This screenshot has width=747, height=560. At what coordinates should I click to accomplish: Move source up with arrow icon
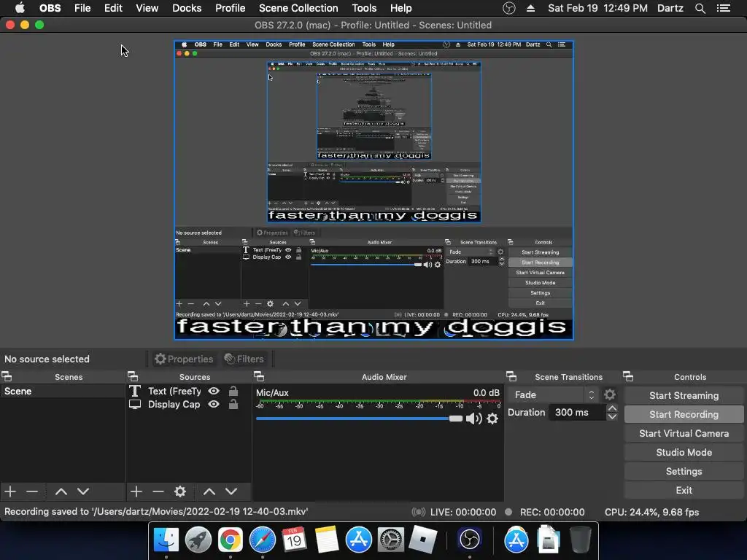click(x=209, y=491)
